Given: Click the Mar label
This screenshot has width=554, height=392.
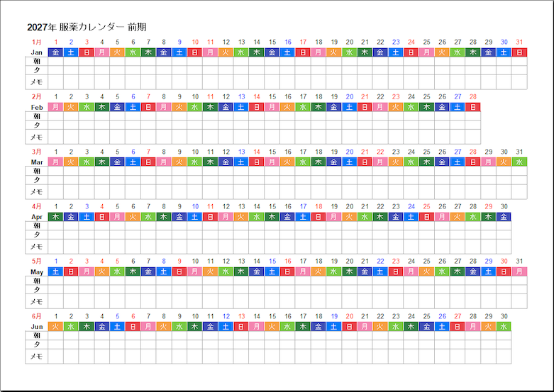Looking at the screenshot, I should [37, 162].
